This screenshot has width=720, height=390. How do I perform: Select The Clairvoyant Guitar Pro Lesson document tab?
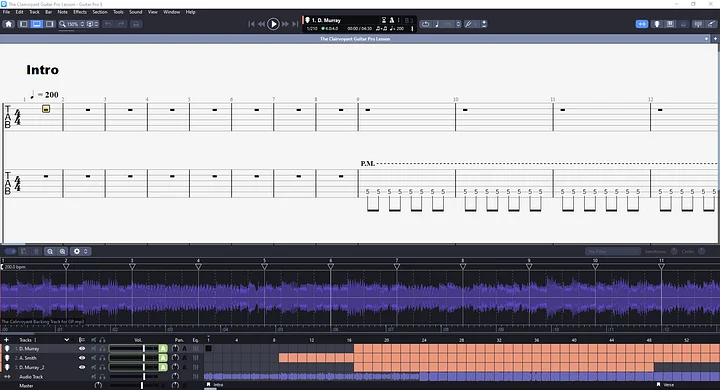tap(355, 39)
